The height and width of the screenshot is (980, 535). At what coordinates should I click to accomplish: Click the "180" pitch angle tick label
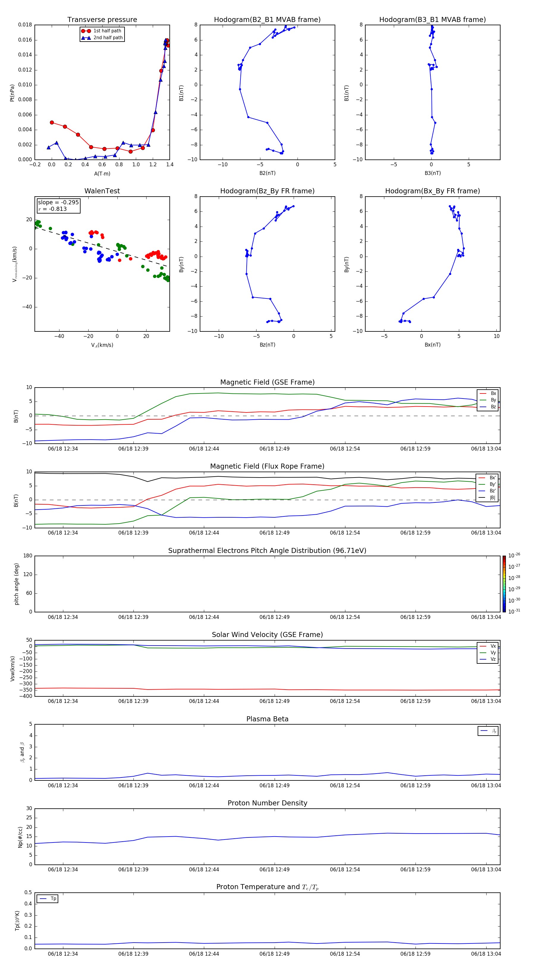28,556
